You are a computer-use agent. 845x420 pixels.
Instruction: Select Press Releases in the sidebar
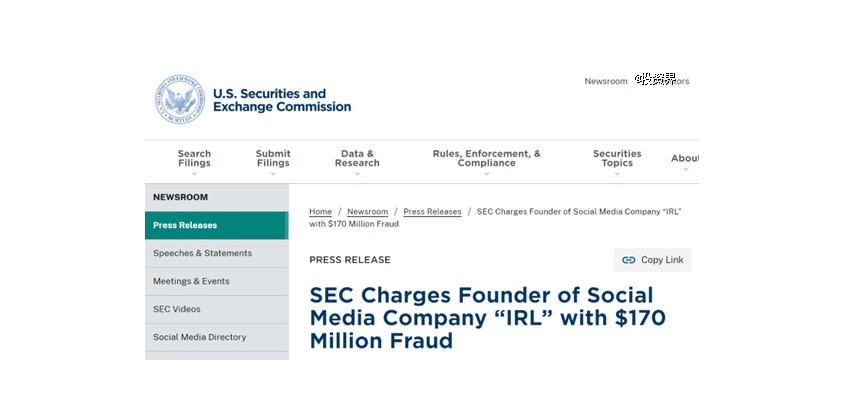[185, 226]
